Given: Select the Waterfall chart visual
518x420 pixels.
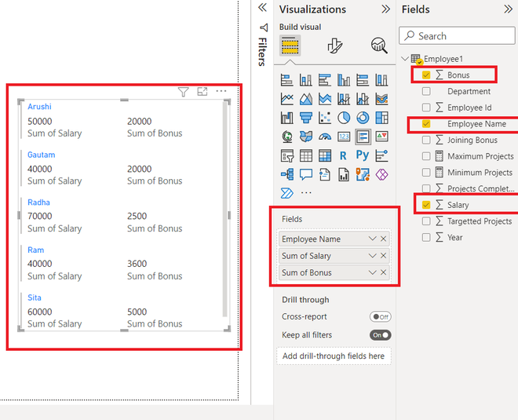Looking at the screenshot, I should tap(286, 118).
